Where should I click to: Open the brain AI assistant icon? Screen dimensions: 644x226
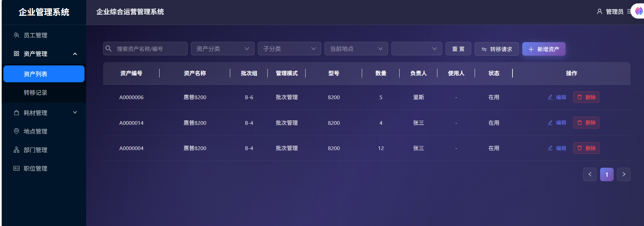639,11
